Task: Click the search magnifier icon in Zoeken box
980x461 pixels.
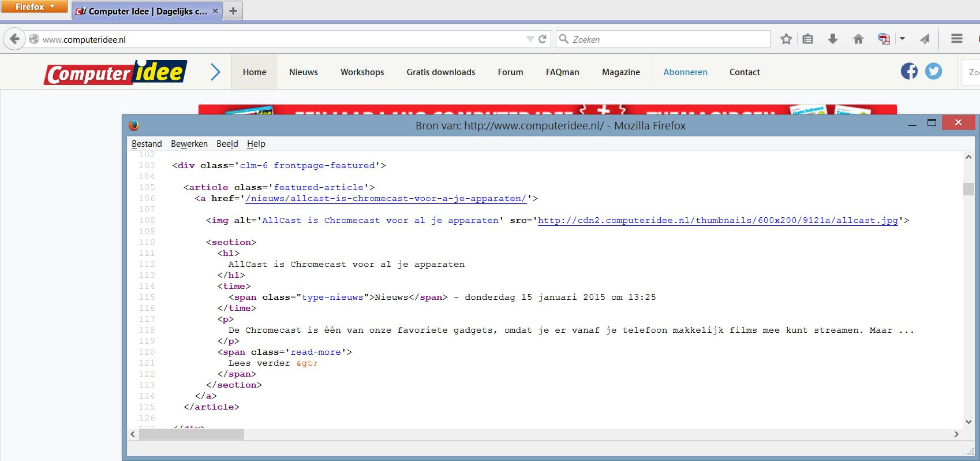Action: pyautogui.click(x=564, y=39)
